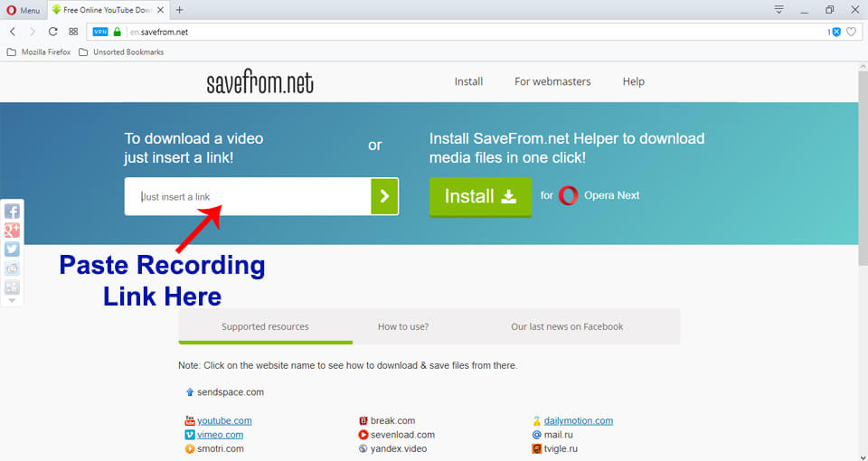Open the Help page
This screenshot has height=461, width=868.
pyautogui.click(x=633, y=81)
